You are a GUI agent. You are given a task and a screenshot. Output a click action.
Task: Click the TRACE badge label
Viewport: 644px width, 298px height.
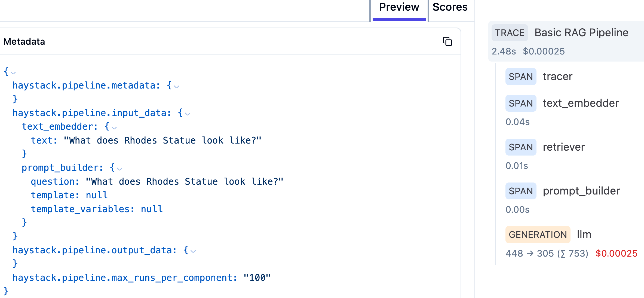click(x=510, y=33)
